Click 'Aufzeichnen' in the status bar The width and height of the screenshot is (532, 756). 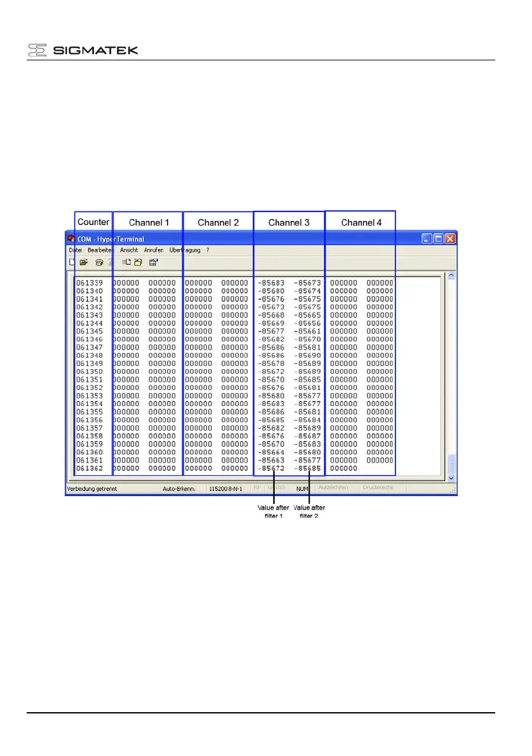point(333,487)
